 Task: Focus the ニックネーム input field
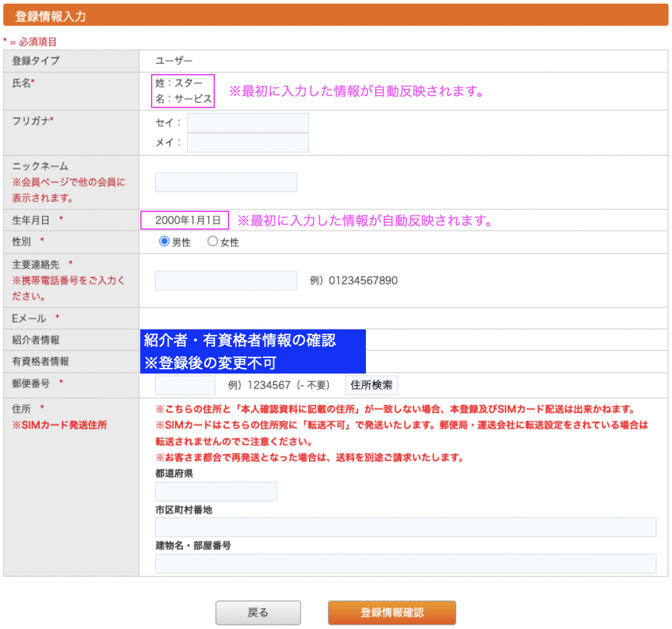click(226, 183)
